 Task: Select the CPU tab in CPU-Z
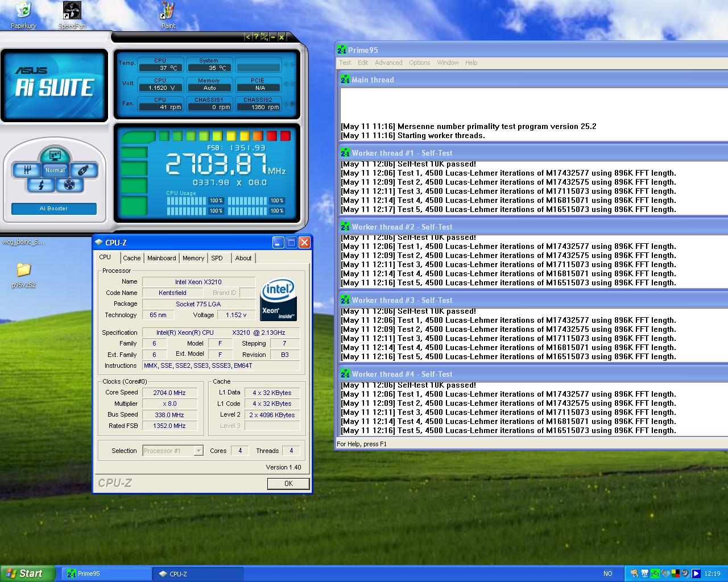pos(105,257)
